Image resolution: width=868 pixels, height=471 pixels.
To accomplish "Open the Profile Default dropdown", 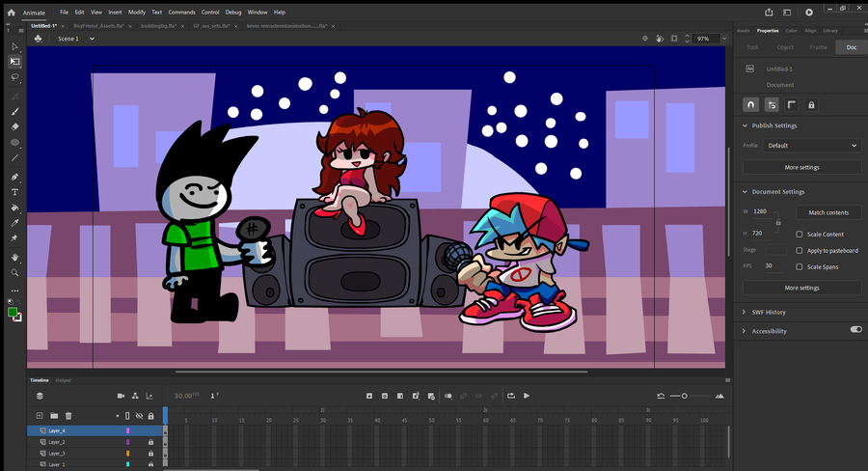I will coord(812,145).
